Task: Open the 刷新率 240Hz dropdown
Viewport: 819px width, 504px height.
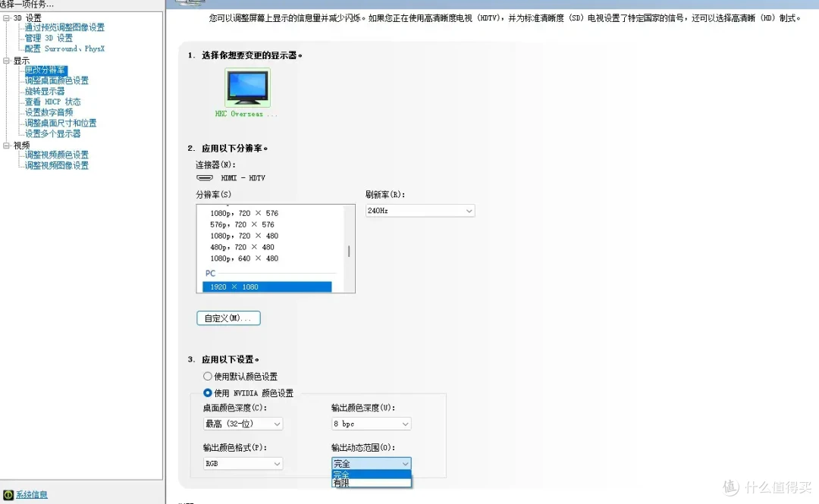Action: point(420,211)
